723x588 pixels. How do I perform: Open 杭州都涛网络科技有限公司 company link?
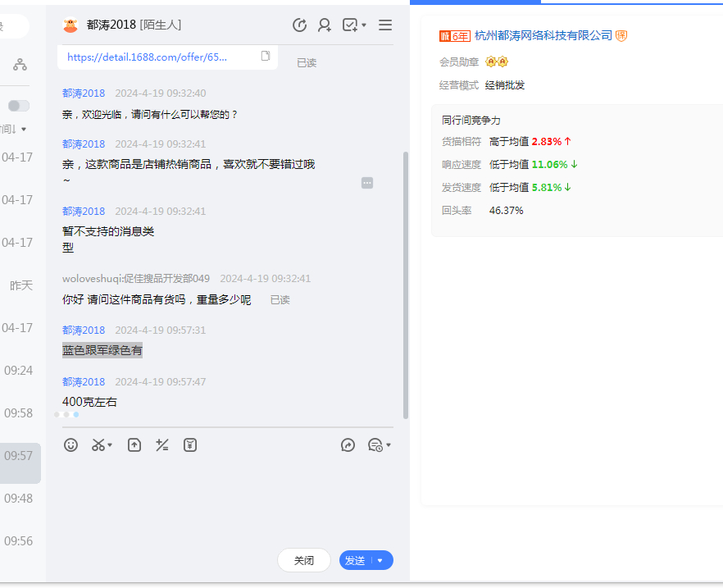[543, 35]
